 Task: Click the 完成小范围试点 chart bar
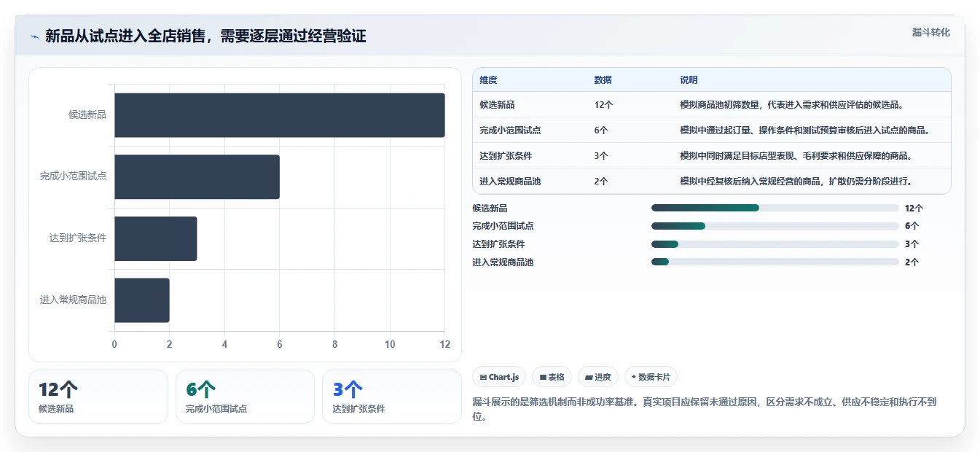click(x=197, y=176)
